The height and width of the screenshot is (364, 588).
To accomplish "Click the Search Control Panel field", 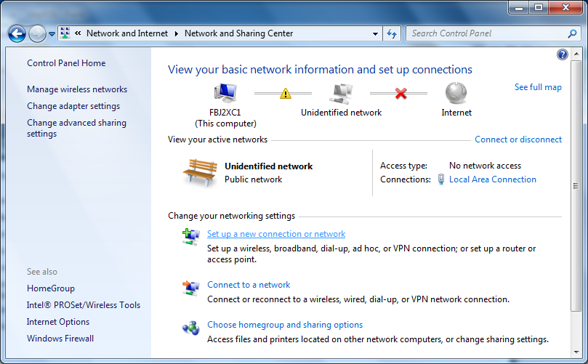I will [x=488, y=33].
